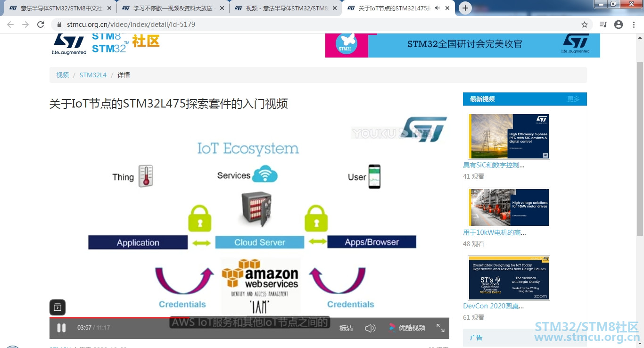Open the DevCon Roundtable video thumbnail

(509, 278)
